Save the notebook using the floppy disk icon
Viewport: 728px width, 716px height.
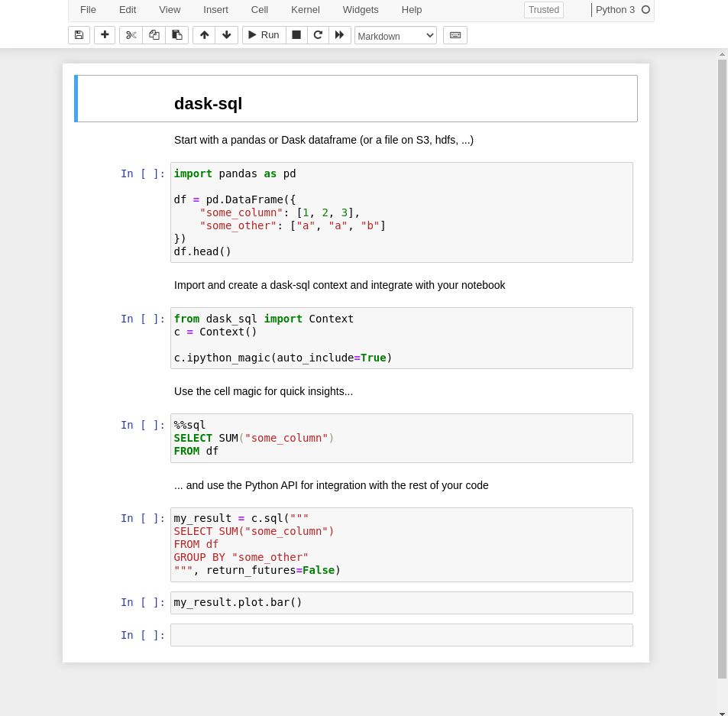click(79, 35)
